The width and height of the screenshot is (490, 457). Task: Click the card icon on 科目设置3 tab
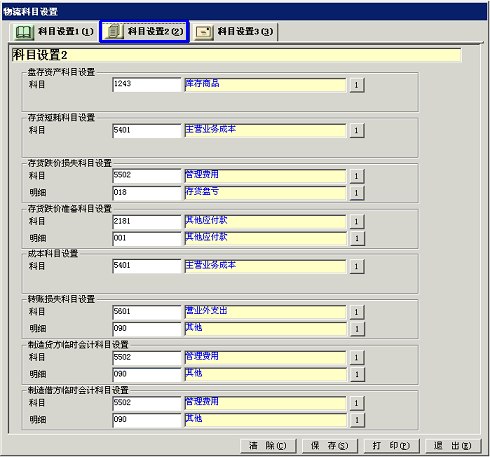tap(204, 32)
